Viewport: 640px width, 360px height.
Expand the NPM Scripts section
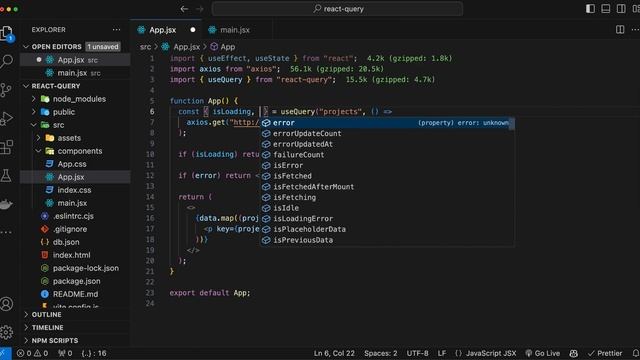[75, 340]
